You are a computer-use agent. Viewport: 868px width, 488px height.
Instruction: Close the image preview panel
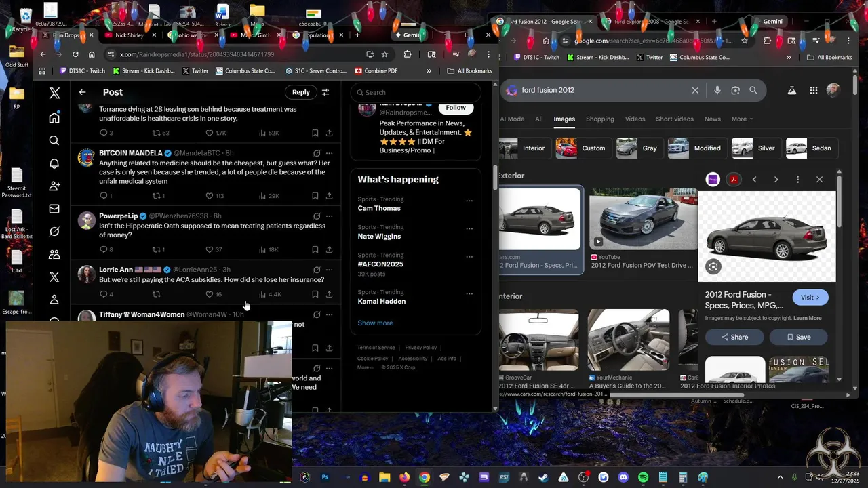pos(819,180)
